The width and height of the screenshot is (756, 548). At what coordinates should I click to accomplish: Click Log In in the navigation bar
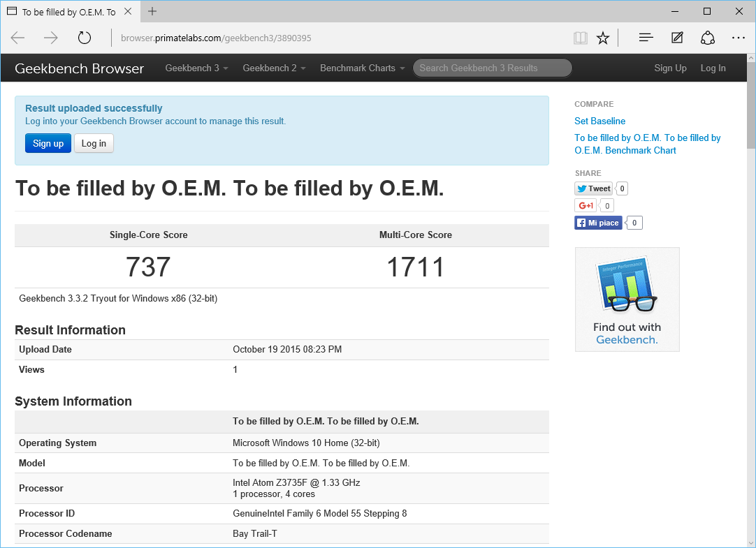pos(713,68)
